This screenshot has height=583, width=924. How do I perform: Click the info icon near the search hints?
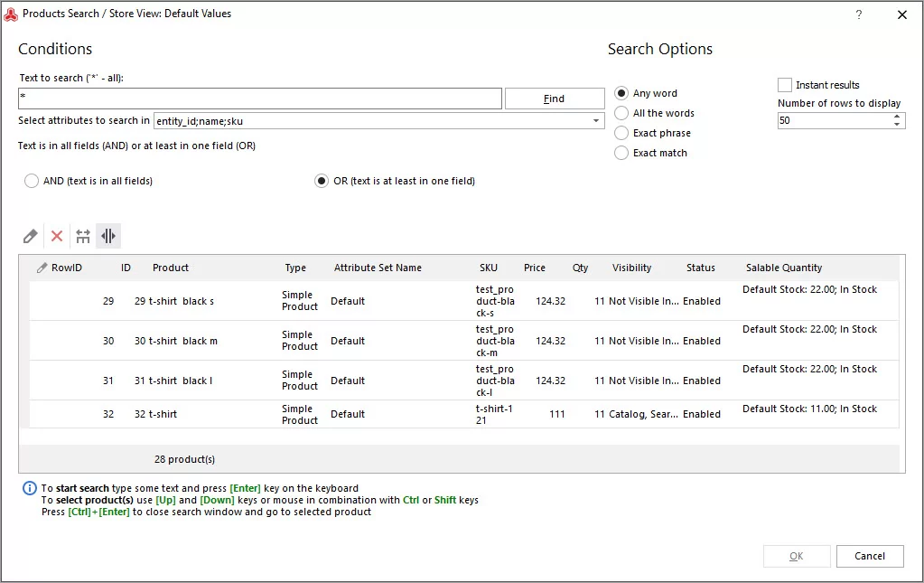30,488
